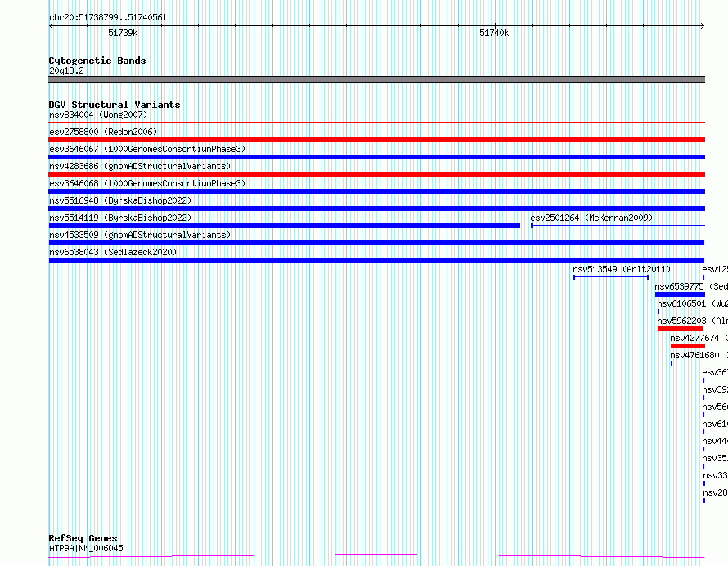The width and height of the screenshot is (728, 566).
Task: Click the blue bar under esv3646067
Action: (x=376, y=157)
